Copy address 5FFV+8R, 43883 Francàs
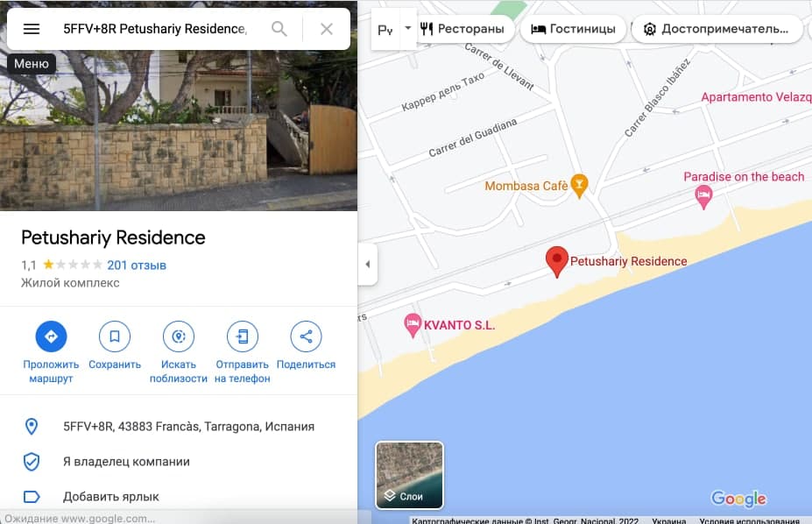Image resolution: width=812 pixels, height=524 pixels. pos(188,427)
